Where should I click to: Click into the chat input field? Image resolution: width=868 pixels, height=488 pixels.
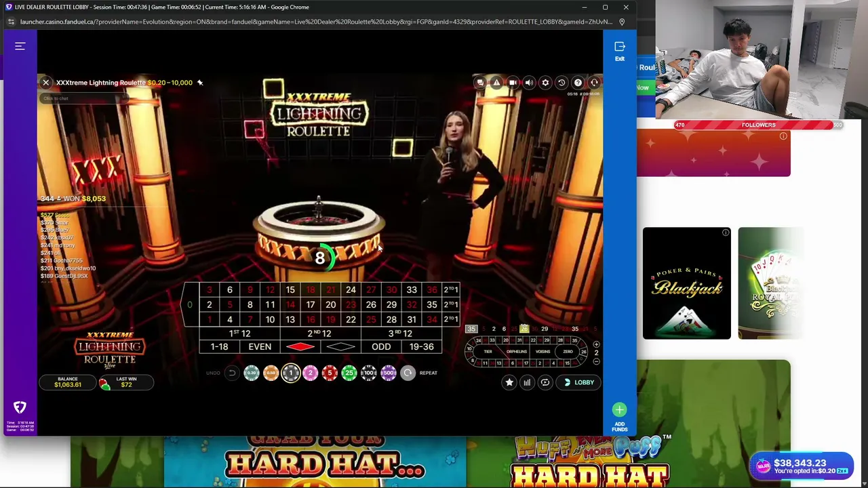[83, 98]
